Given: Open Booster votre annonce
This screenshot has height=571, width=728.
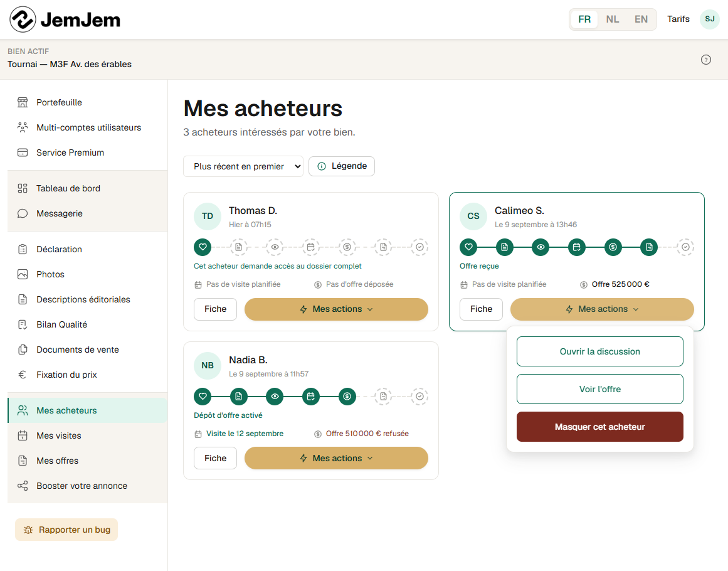Looking at the screenshot, I should [87, 486].
